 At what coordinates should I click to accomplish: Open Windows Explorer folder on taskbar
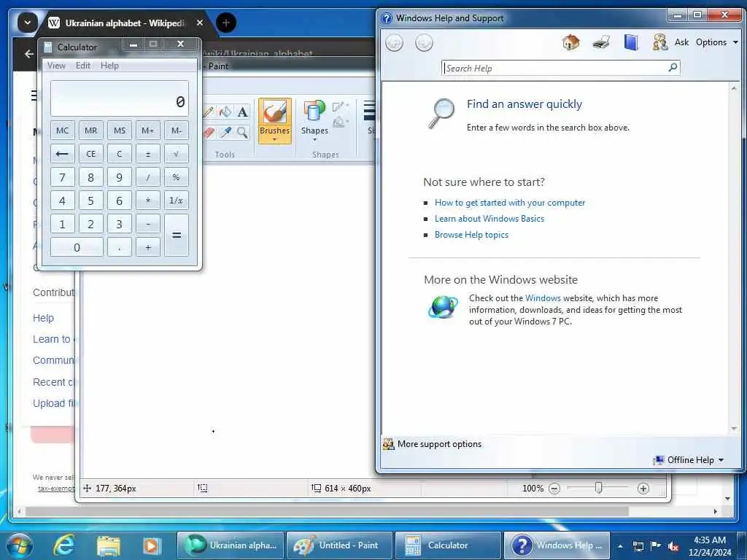coord(108,545)
